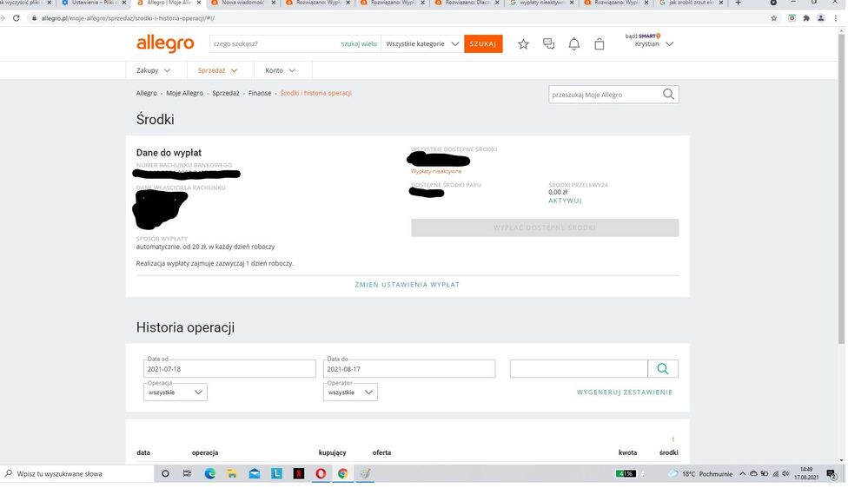The width and height of the screenshot is (868, 488).
Task: Open the Krystian account dropdown
Action: (x=653, y=43)
